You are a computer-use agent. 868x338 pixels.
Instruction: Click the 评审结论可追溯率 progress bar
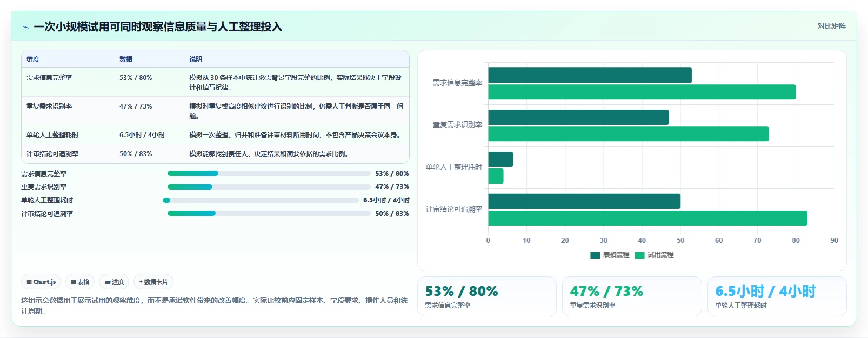coord(269,213)
